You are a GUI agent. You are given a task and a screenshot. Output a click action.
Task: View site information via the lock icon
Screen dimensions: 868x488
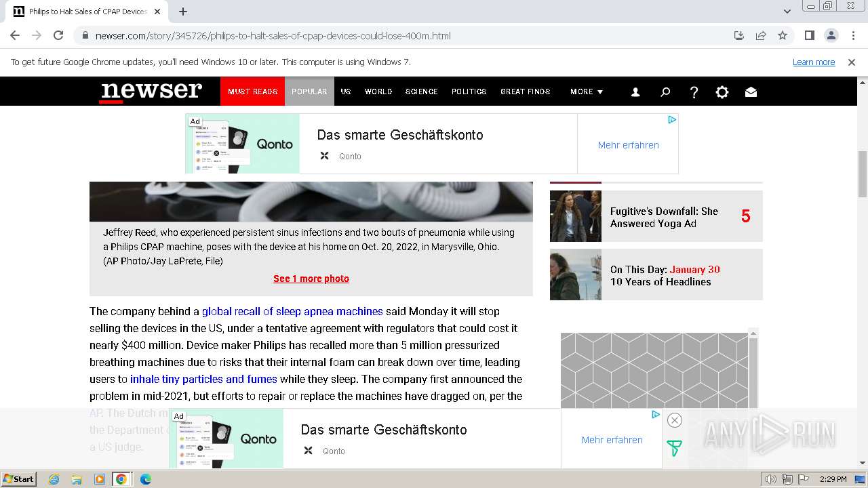point(85,35)
